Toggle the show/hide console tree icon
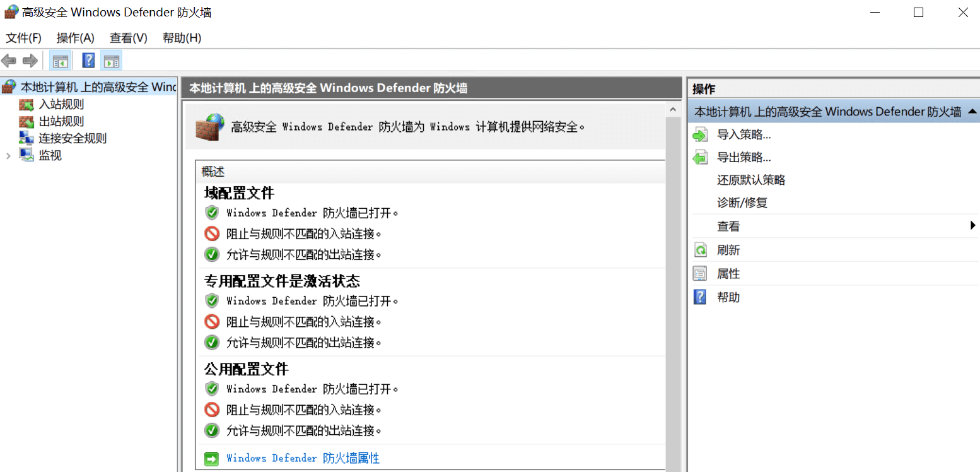 point(60,61)
